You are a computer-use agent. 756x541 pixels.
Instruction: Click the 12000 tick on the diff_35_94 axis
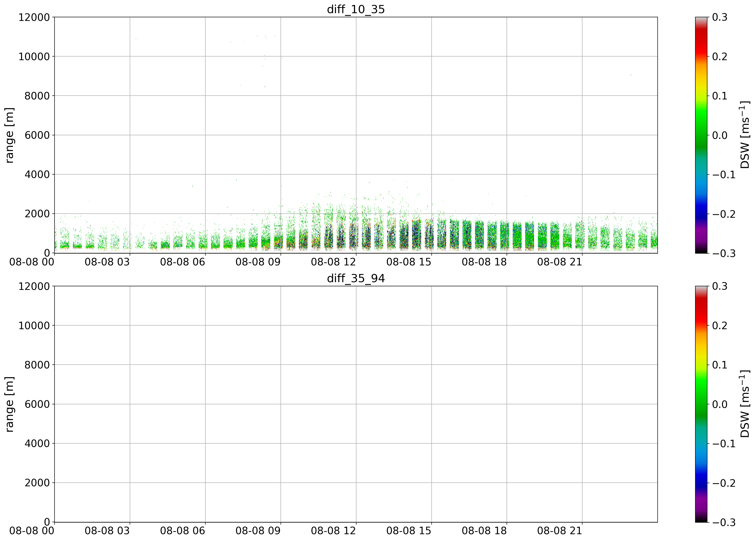pos(34,286)
